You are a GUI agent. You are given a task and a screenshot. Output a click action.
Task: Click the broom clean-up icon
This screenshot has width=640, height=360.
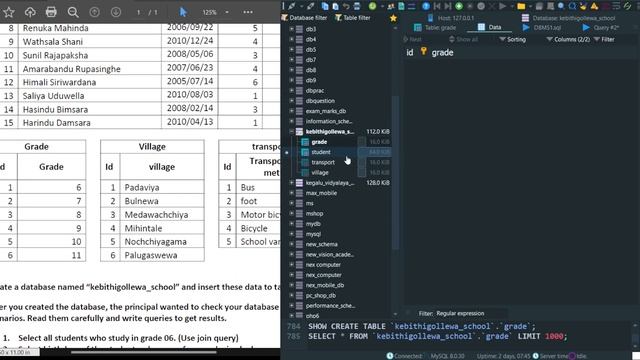[583, 6]
